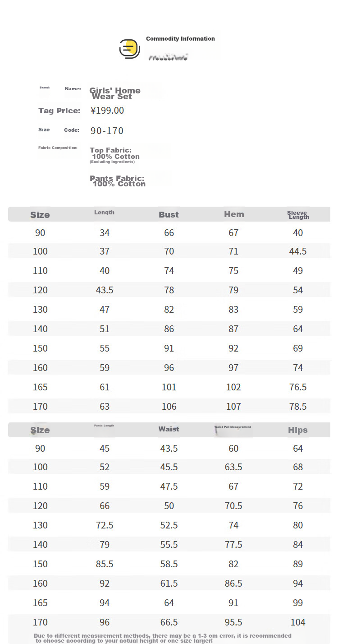Click the Girls' Home Wear Set name
The height and width of the screenshot is (644, 338).
pos(115,93)
